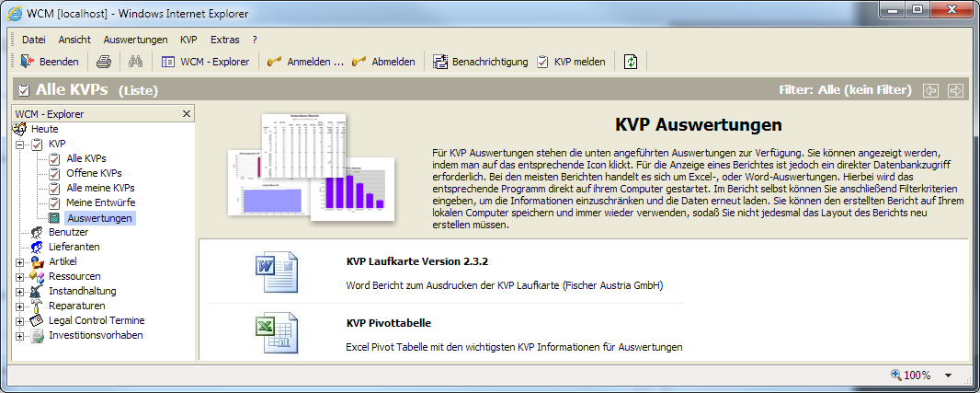
Task: Click the binoculars search icon
Action: tap(135, 62)
